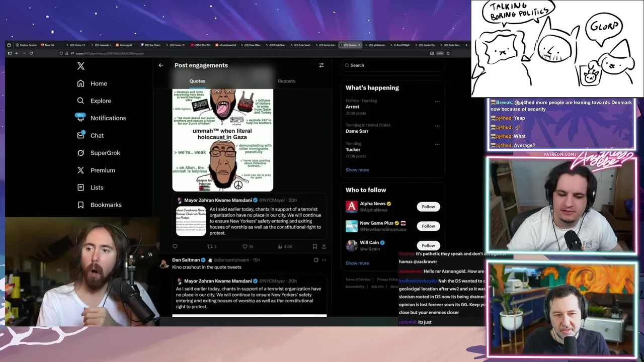This screenshot has height=362, width=644.
Task: Switch to the Reposts tab
Action: pos(287,81)
